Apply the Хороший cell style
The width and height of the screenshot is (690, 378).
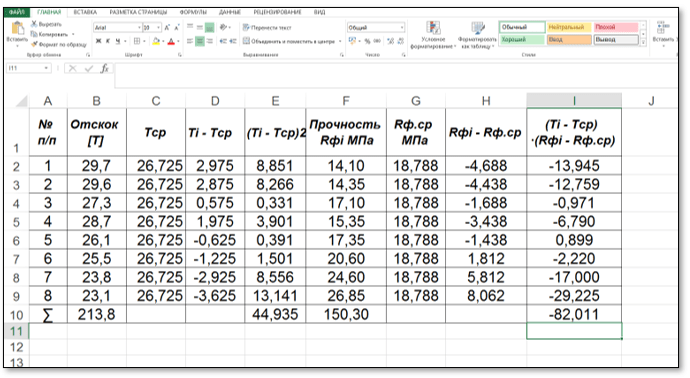click(x=522, y=40)
